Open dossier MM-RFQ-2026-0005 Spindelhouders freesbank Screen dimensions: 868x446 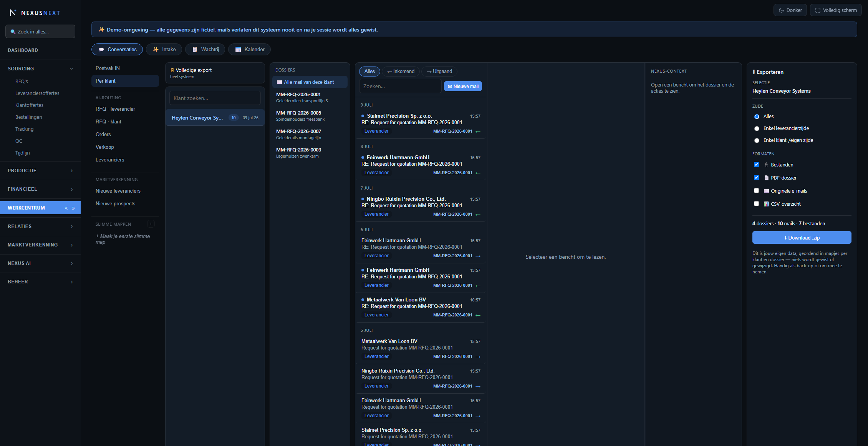(x=310, y=116)
